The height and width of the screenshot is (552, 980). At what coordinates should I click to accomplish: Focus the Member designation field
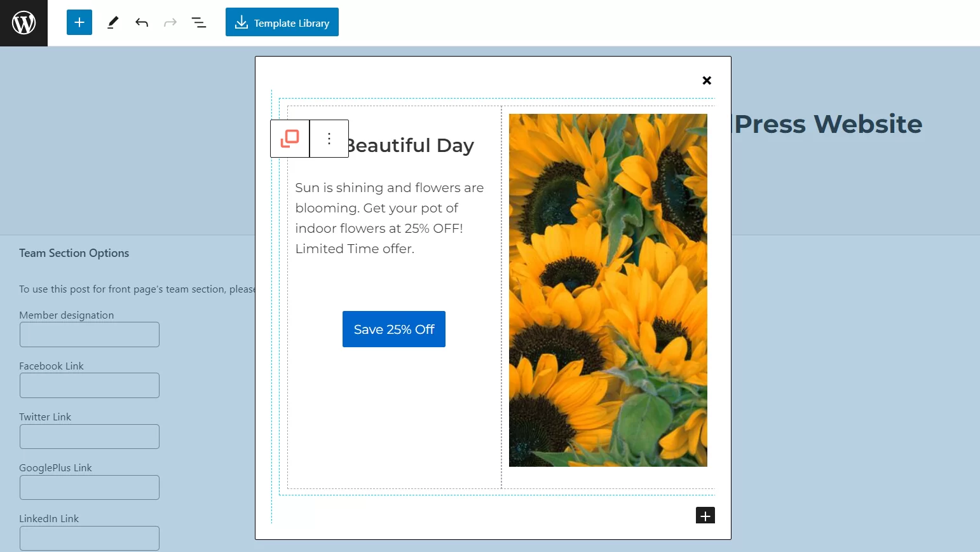tap(90, 335)
